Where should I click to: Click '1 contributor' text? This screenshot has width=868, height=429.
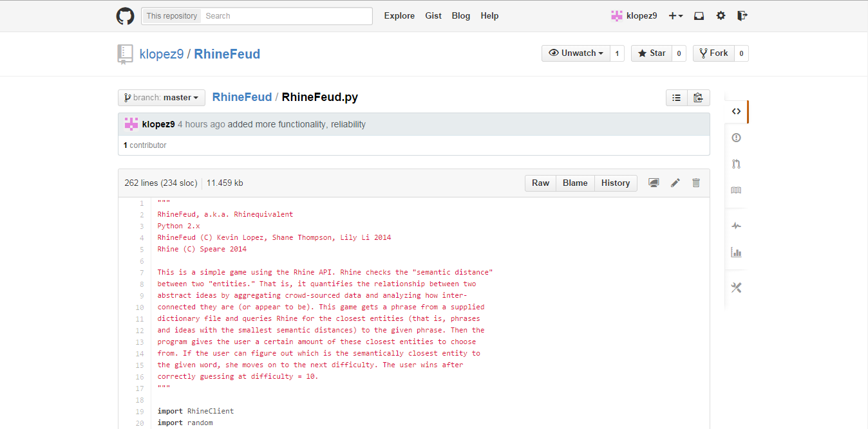[x=145, y=145]
